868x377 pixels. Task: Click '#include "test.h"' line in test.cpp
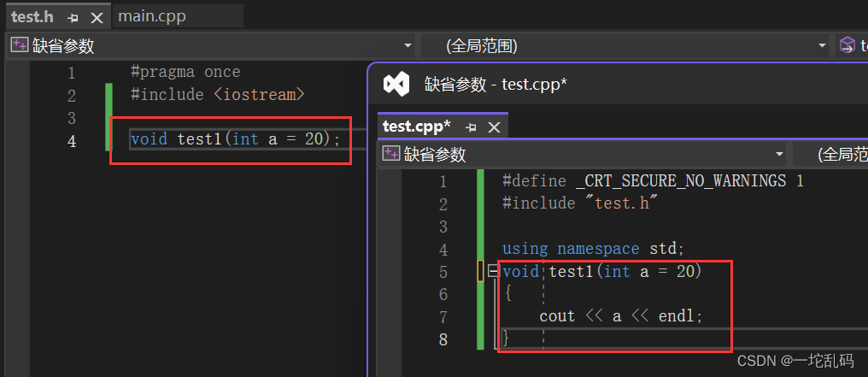click(579, 203)
